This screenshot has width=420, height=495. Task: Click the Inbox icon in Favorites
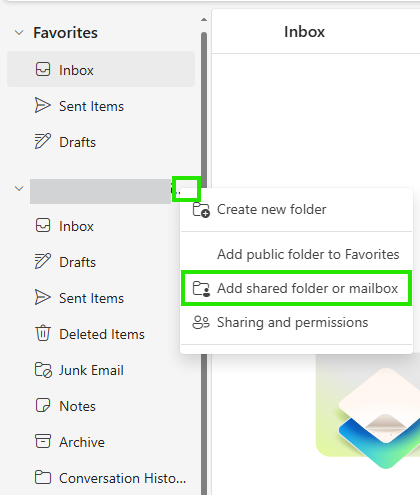[43, 69]
